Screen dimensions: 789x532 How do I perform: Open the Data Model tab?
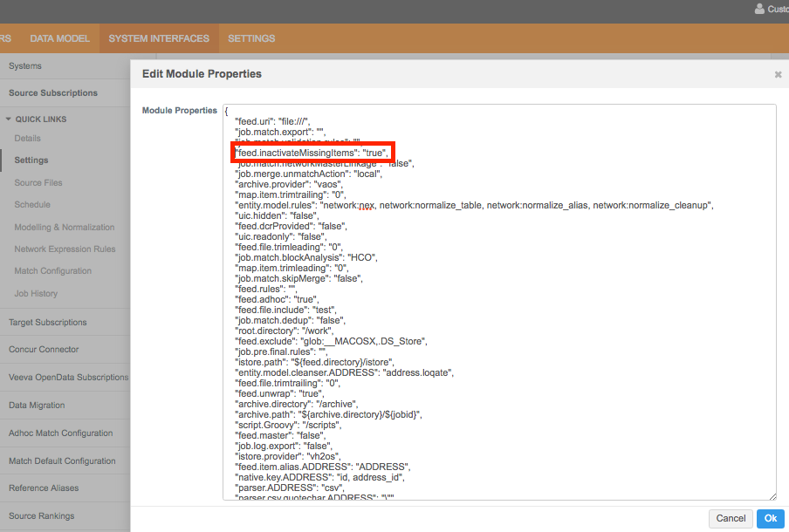click(59, 38)
